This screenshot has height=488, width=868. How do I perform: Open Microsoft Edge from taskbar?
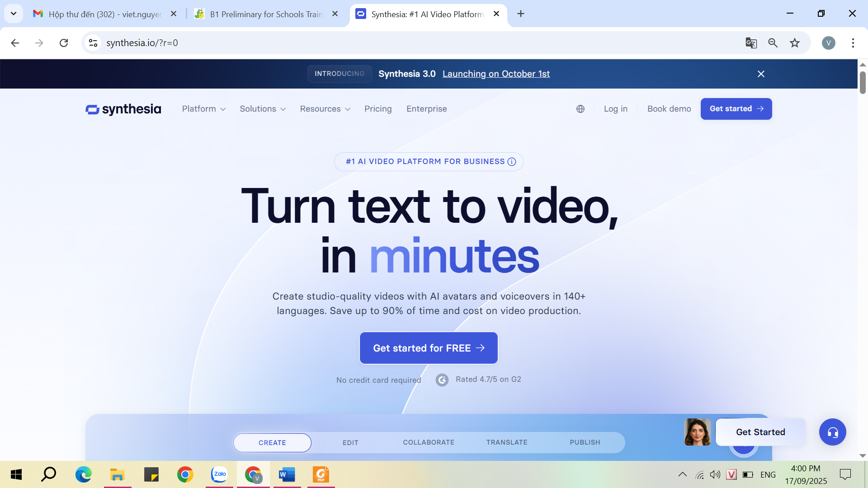[x=83, y=474]
